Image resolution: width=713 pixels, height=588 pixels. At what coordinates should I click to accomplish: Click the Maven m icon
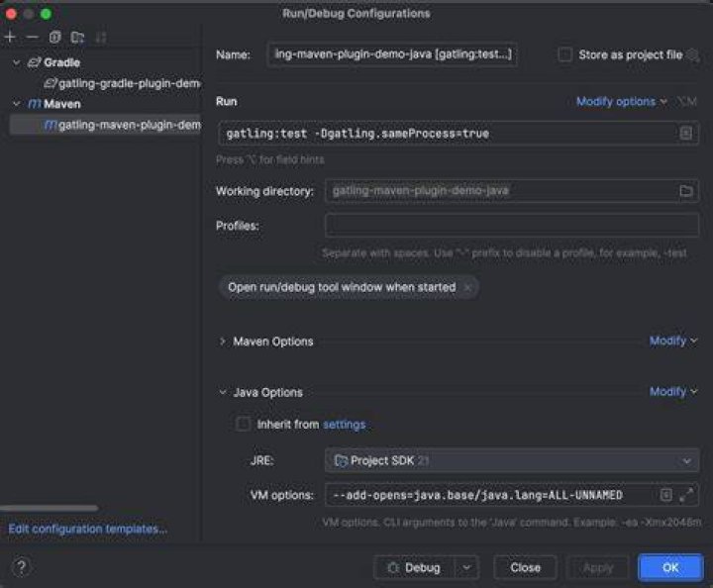[35, 104]
